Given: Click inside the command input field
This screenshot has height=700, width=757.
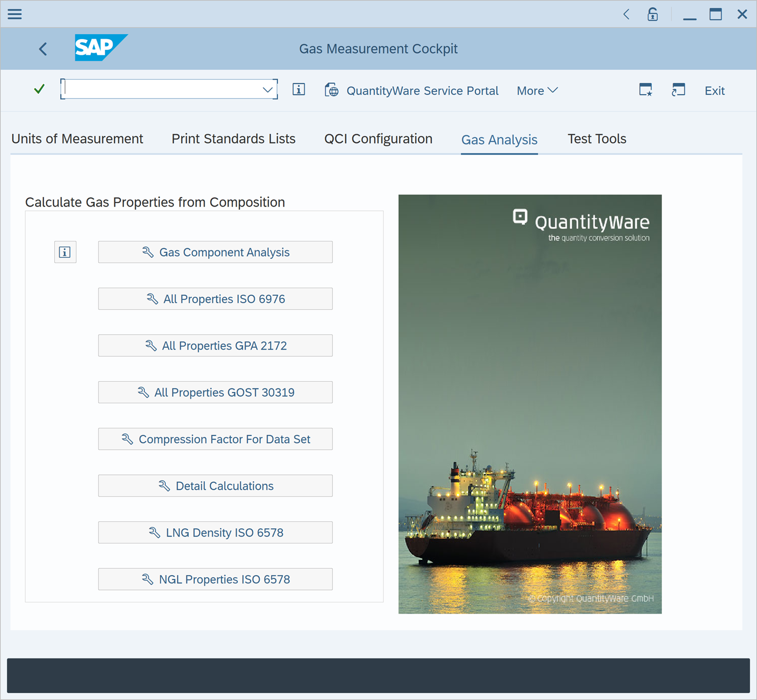Looking at the screenshot, I should coord(163,89).
